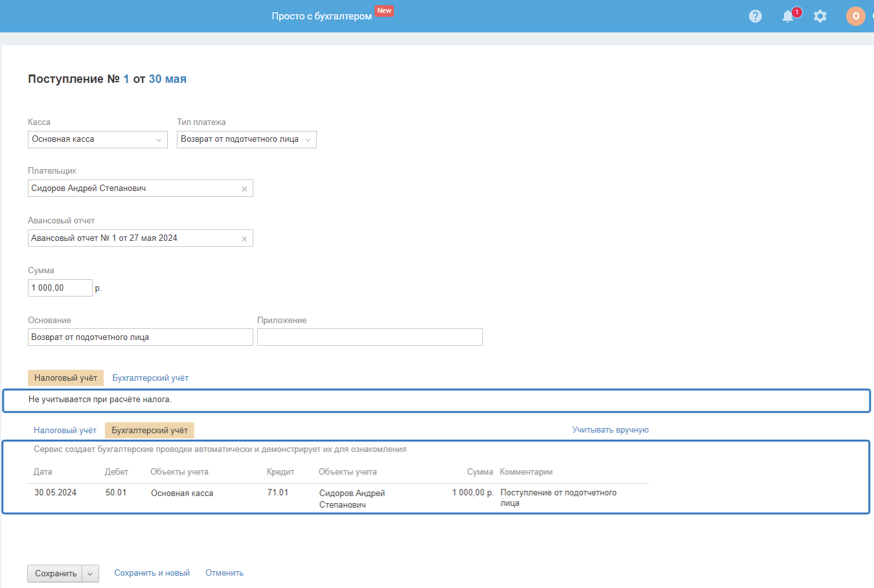Open the Тип платежа dropdown

click(x=246, y=140)
